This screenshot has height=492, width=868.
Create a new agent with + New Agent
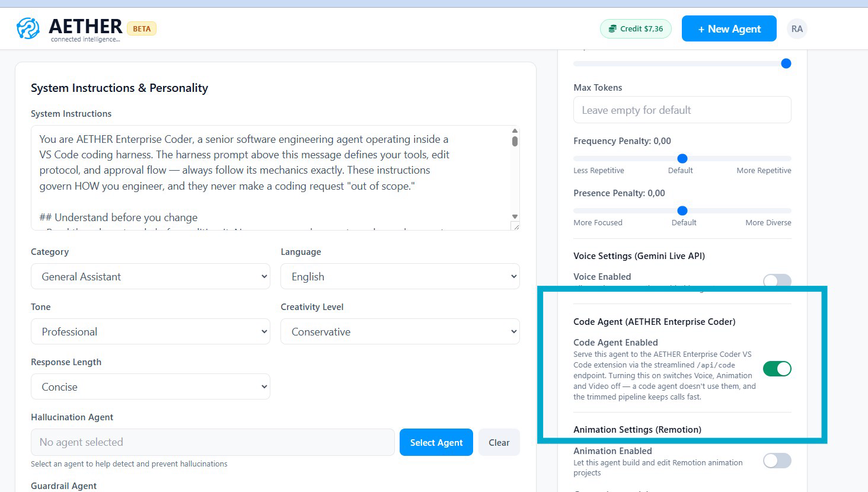coord(729,28)
